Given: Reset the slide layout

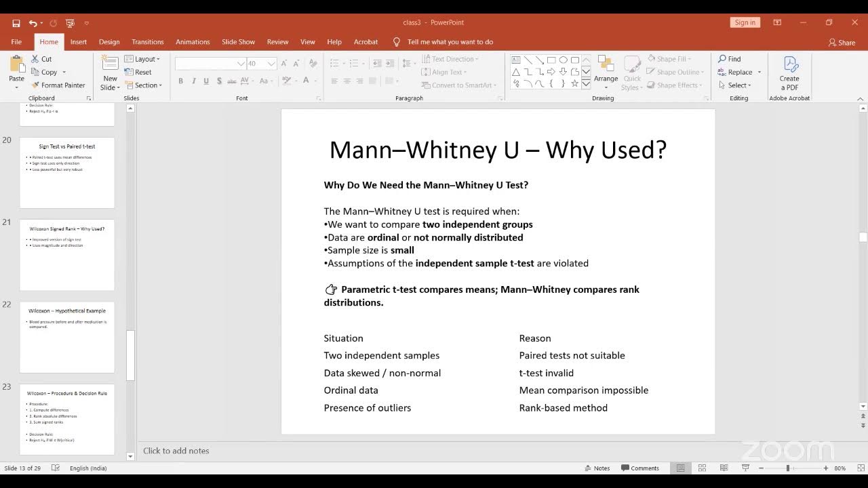Looking at the screenshot, I should (x=138, y=72).
